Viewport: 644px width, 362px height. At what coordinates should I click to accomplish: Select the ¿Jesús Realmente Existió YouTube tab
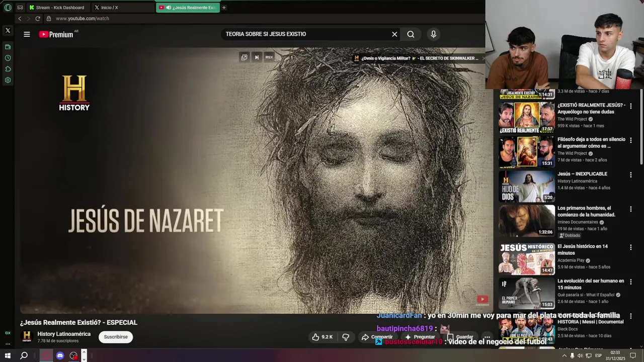pyautogui.click(x=188, y=8)
